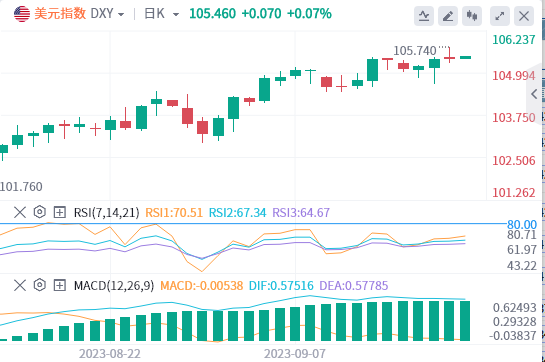Switch chart type with candlestick icon
This screenshot has height=362, width=545.
pyautogui.click(x=472, y=16)
